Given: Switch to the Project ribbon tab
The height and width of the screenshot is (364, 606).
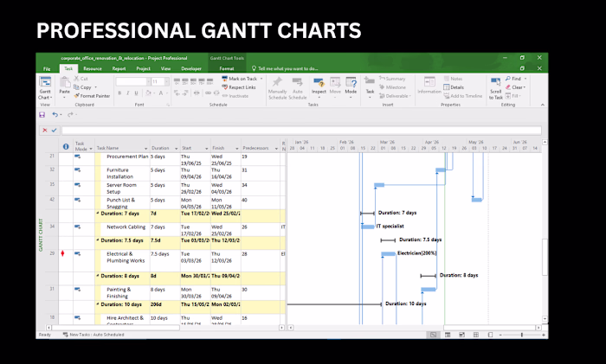Looking at the screenshot, I should (143, 68).
